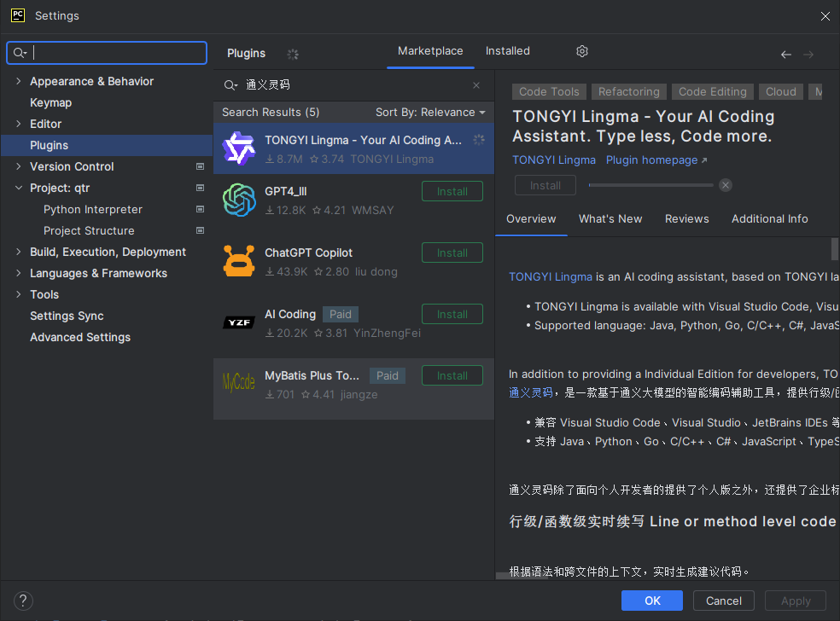Click the Refactoring tag
This screenshot has height=621, width=840.
[629, 91]
